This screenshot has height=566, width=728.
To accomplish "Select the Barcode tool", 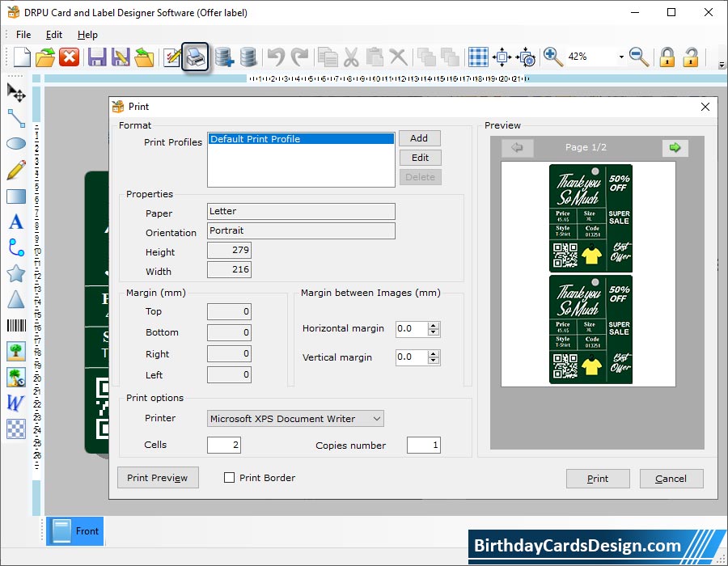I will [x=16, y=325].
